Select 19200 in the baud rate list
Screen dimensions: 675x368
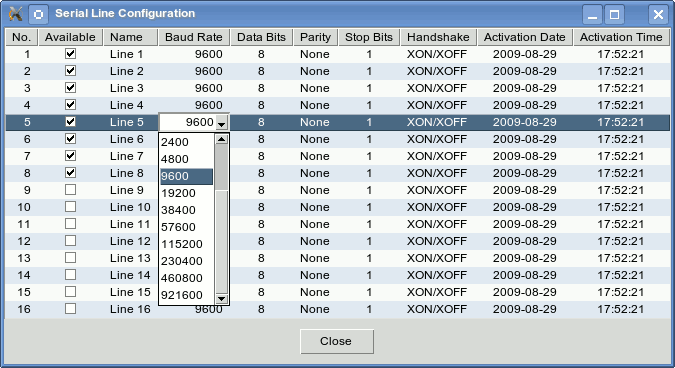pyautogui.click(x=186, y=193)
